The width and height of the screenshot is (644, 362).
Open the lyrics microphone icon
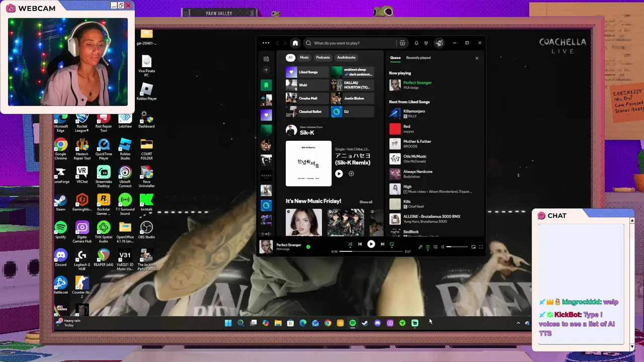tap(420, 247)
